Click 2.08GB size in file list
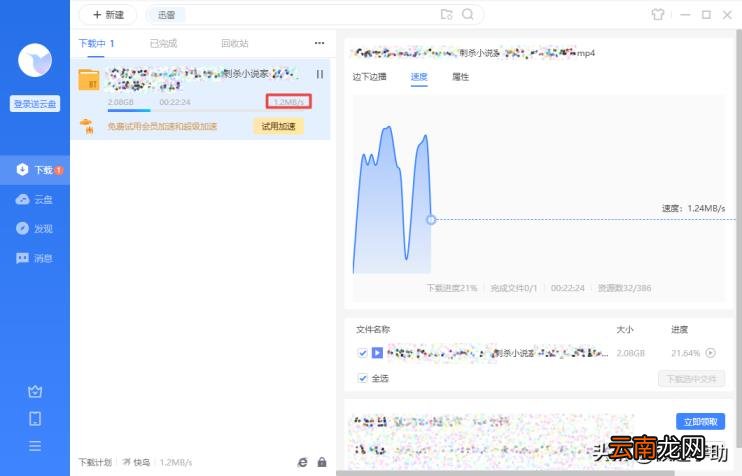 [630, 353]
